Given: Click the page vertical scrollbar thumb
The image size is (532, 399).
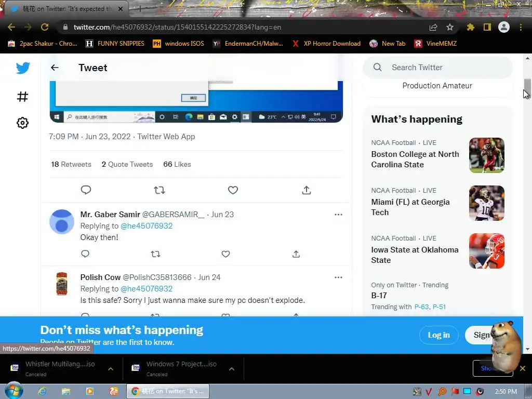Looking at the screenshot, I should (527, 88).
